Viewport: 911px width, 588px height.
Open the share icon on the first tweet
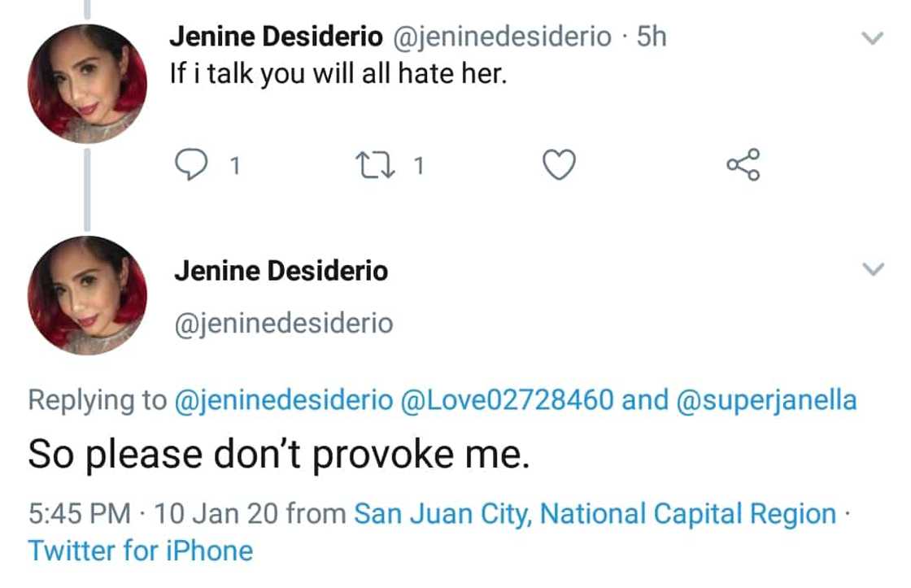pyautogui.click(x=743, y=165)
